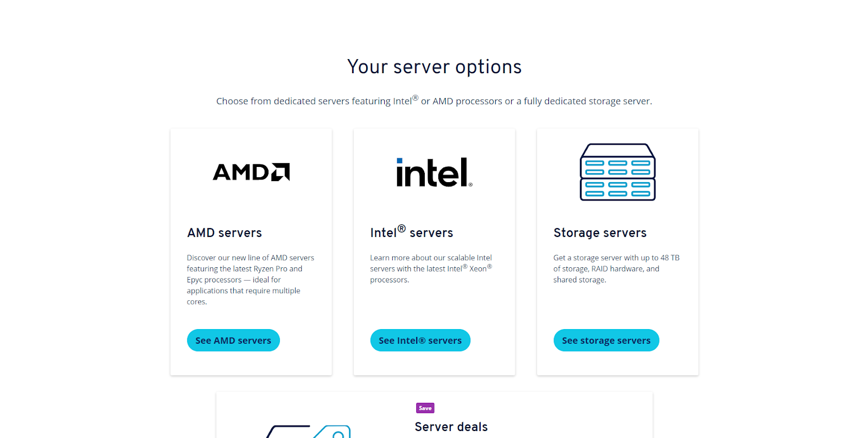Select the Intel® servers heading
The width and height of the screenshot is (868, 438).
[x=412, y=232]
